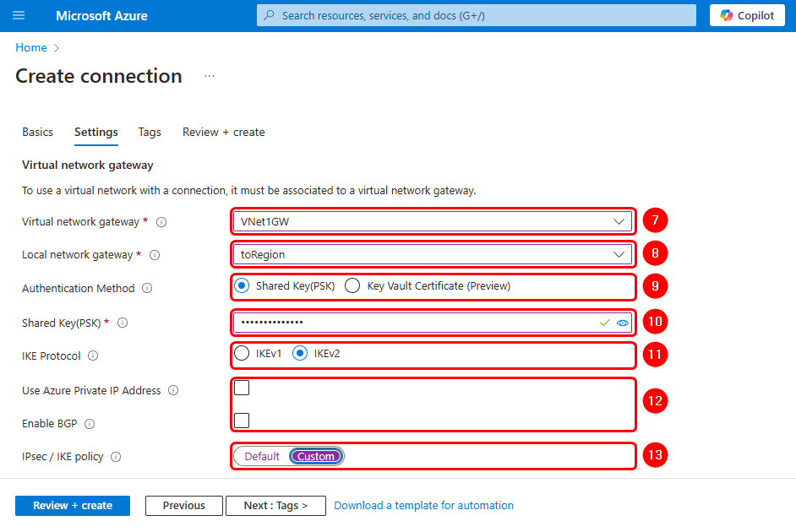
Task: Click info icon next to Enable BGP
Action: [90, 424]
